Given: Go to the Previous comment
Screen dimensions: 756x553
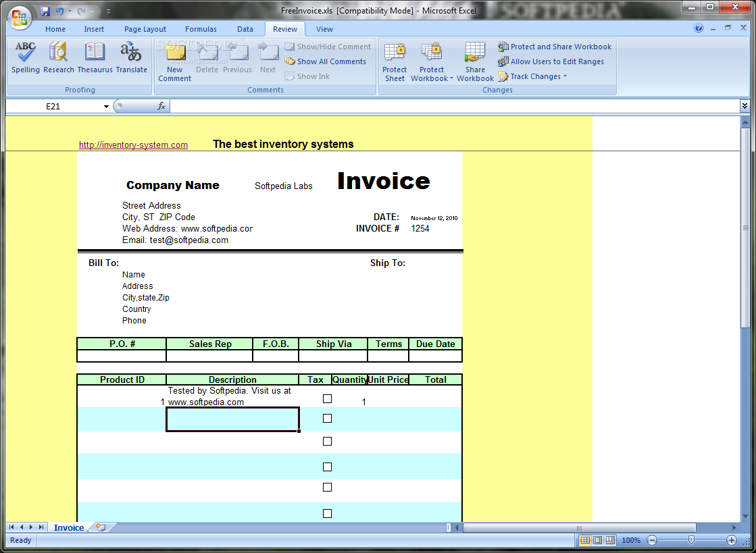Looking at the screenshot, I should (237, 57).
